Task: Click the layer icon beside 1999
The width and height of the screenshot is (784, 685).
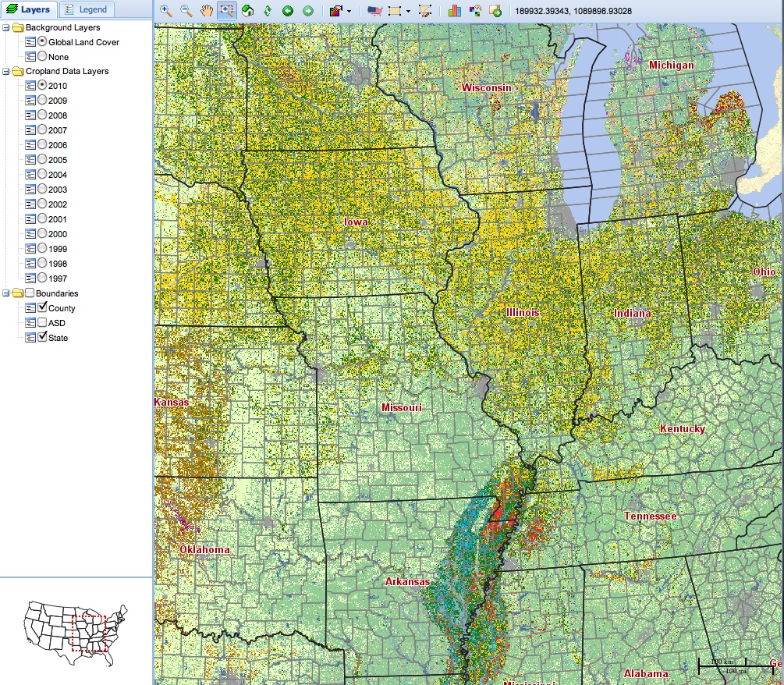Action: (30, 249)
